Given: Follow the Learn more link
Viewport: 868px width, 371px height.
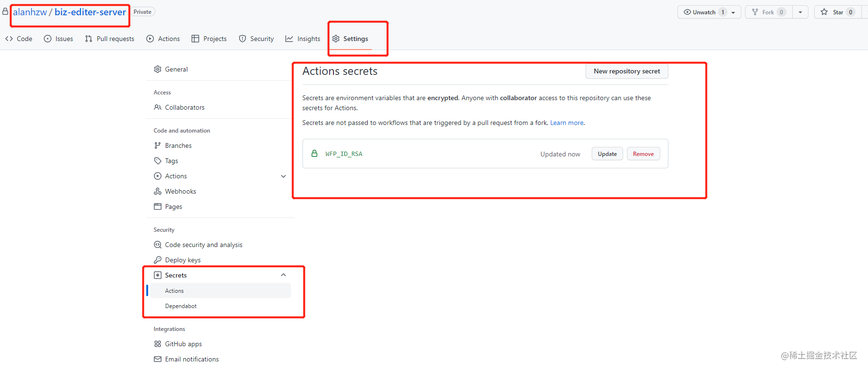Looking at the screenshot, I should pos(567,123).
